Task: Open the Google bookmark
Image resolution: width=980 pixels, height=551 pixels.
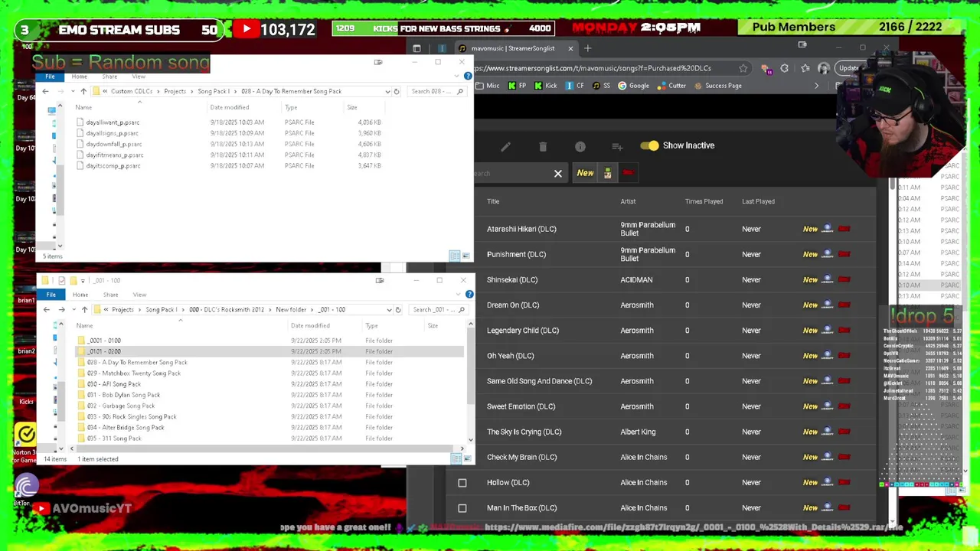Action: pos(634,86)
